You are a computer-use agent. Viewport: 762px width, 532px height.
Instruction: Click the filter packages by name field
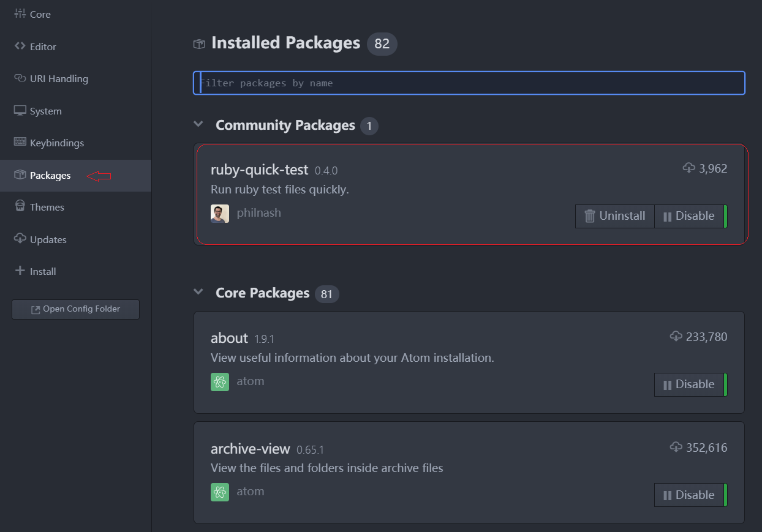point(469,83)
